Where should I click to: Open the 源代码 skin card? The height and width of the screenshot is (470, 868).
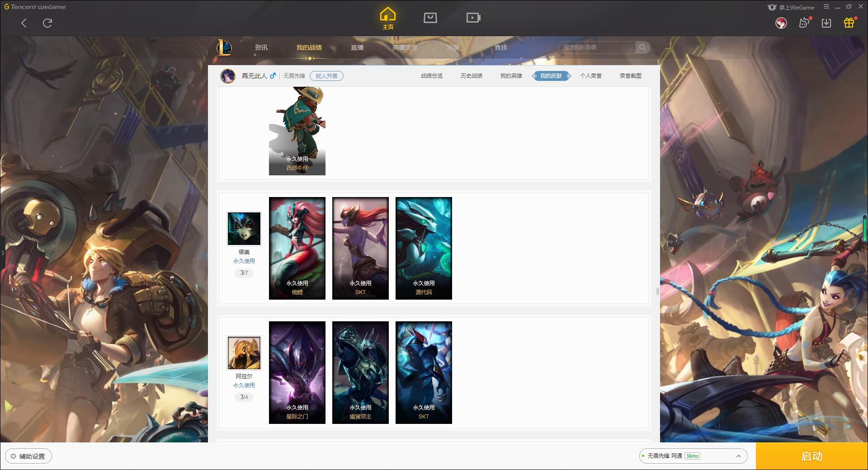(424, 248)
